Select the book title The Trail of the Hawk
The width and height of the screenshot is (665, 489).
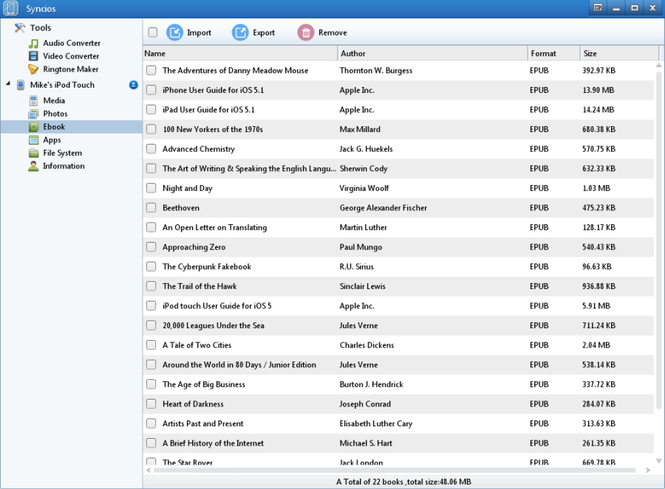(200, 286)
